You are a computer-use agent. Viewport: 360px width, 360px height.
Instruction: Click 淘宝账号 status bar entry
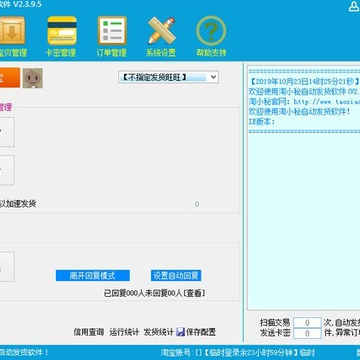coord(181,352)
